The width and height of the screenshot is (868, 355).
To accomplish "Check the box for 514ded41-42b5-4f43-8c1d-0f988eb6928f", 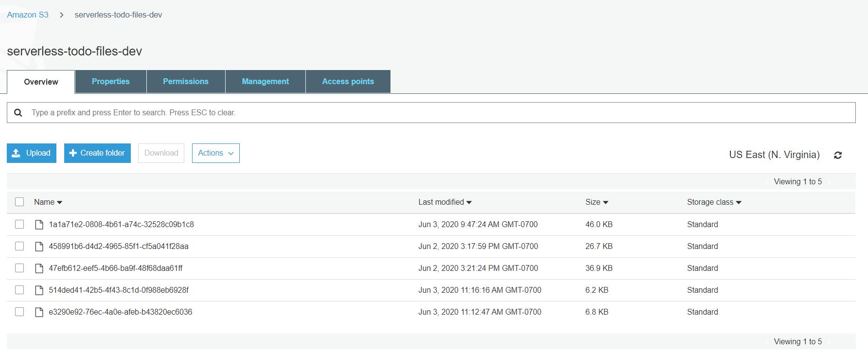I will pyautogui.click(x=19, y=290).
